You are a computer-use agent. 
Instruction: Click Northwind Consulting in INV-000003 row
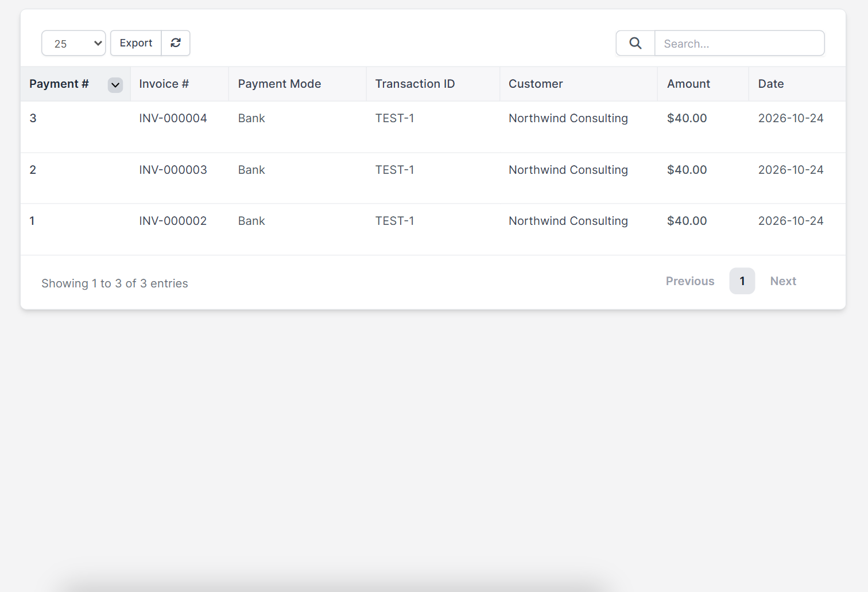click(x=568, y=170)
